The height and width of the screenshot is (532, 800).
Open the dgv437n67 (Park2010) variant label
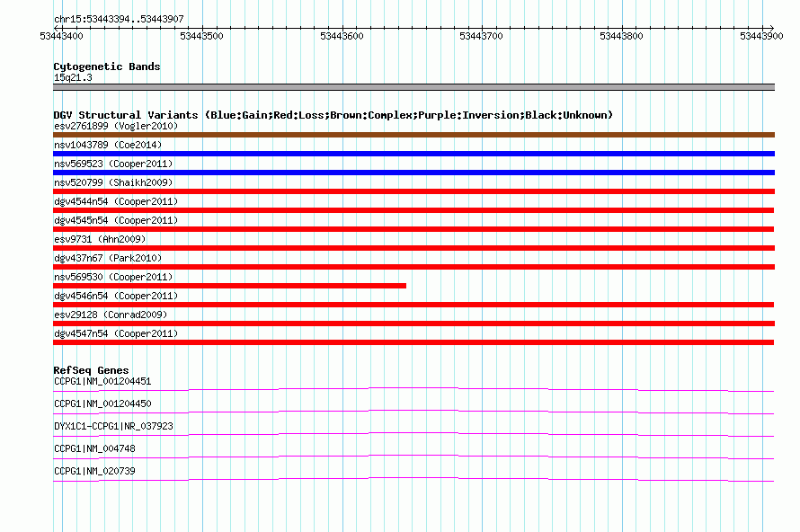pyautogui.click(x=108, y=258)
